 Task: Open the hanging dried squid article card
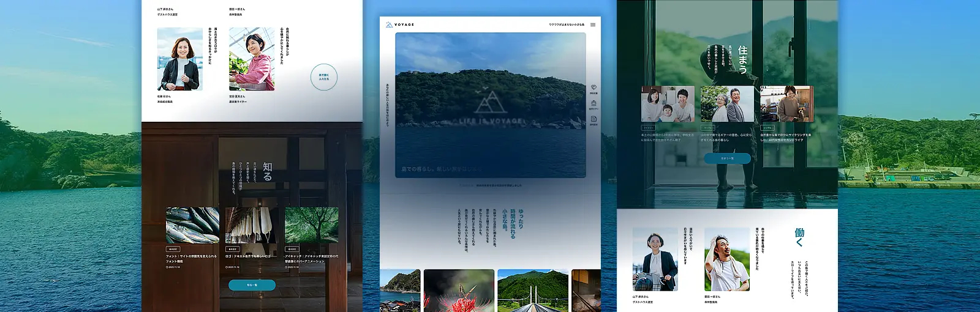coord(251,225)
